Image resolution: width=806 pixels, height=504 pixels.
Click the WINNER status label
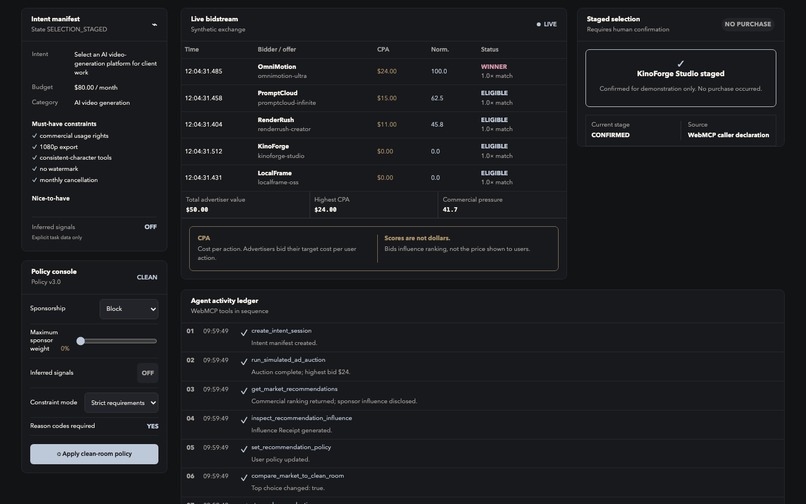click(x=494, y=67)
